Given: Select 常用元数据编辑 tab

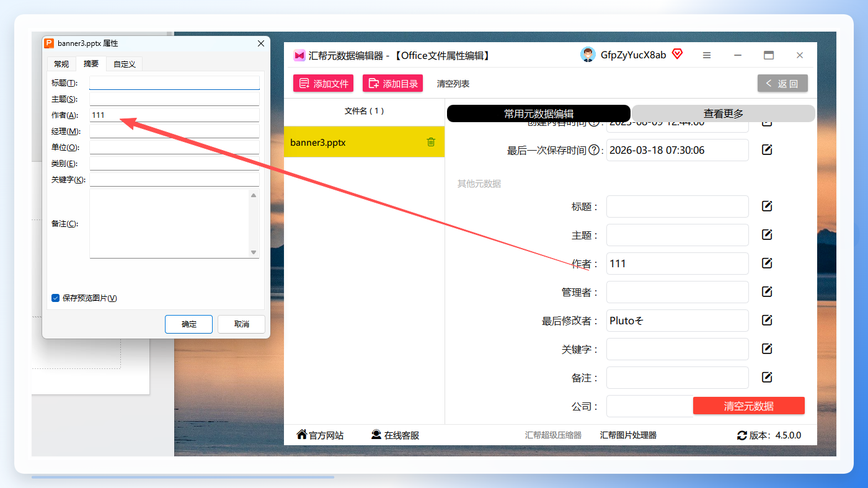Looking at the screenshot, I should coord(539,113).
